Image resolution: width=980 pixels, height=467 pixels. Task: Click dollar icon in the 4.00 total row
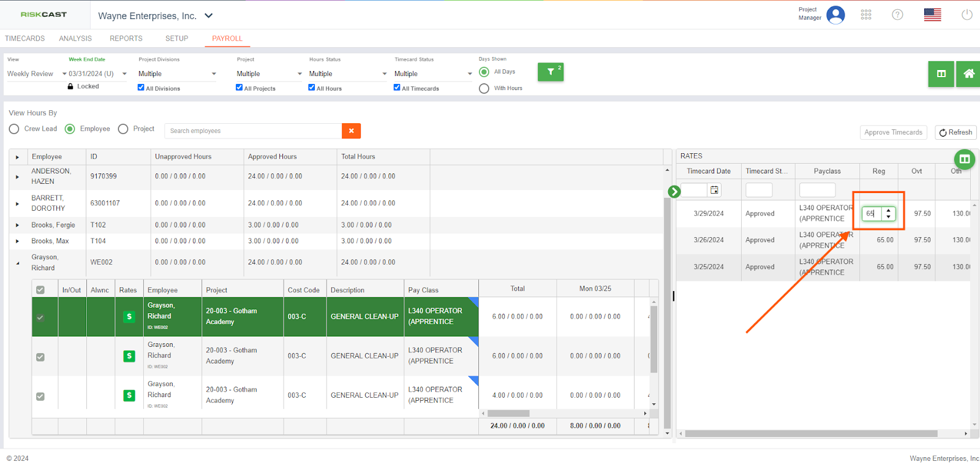pos(129,395)
